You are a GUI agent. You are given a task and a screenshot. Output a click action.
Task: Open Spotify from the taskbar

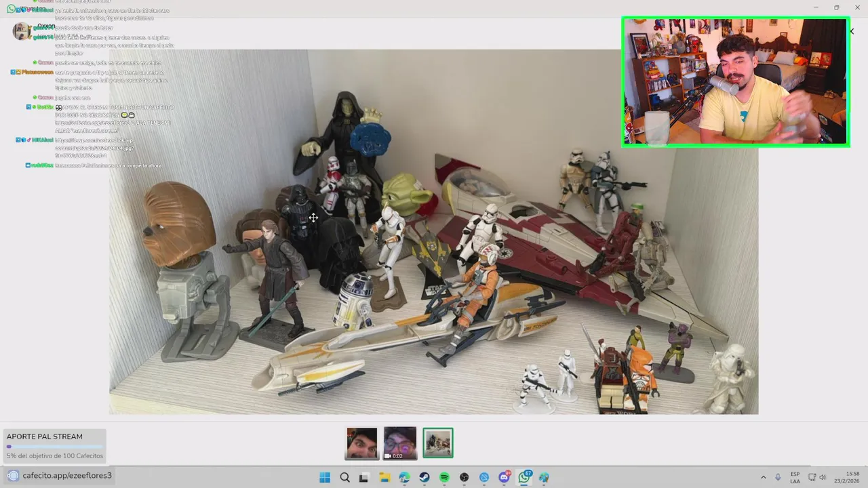(x=444, y=477)
